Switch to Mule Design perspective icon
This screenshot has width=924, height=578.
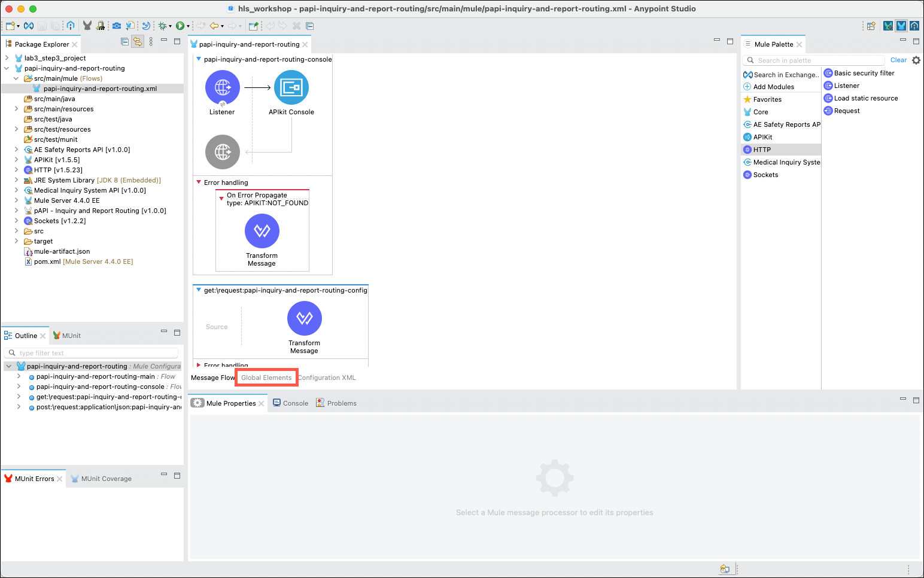(901, 26)
